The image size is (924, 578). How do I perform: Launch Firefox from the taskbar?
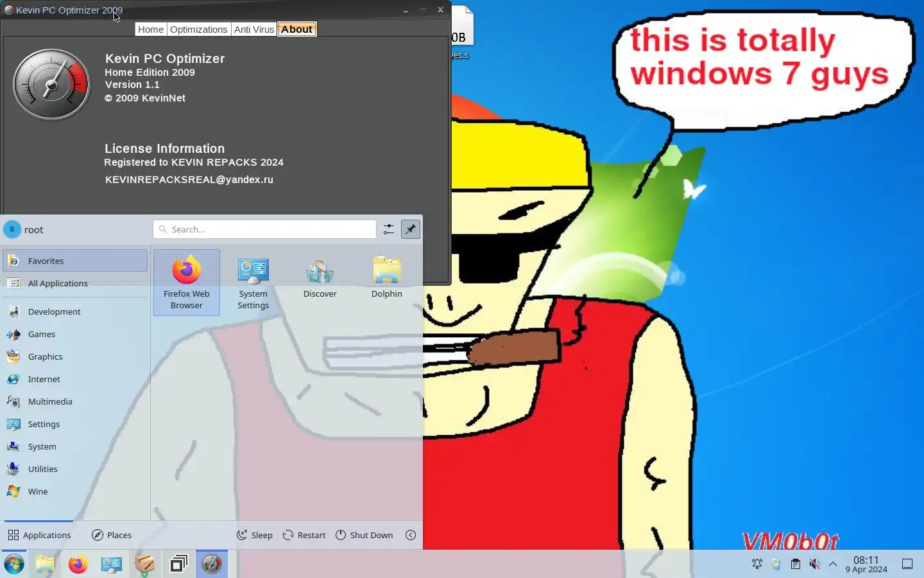click(x=78, y=565)
